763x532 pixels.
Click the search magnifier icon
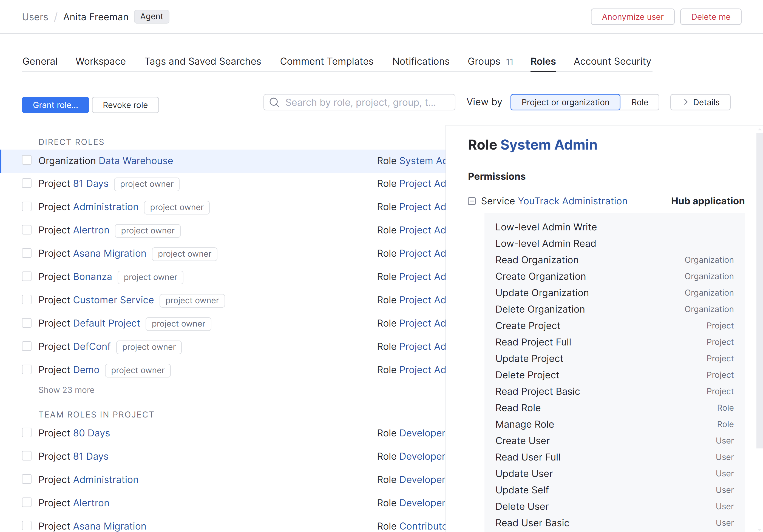click(274, 102)
